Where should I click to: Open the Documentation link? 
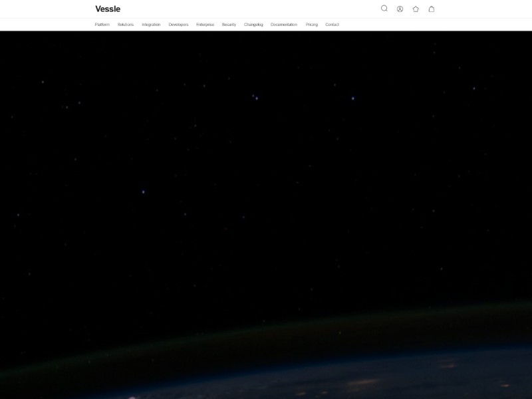[284, 25]
